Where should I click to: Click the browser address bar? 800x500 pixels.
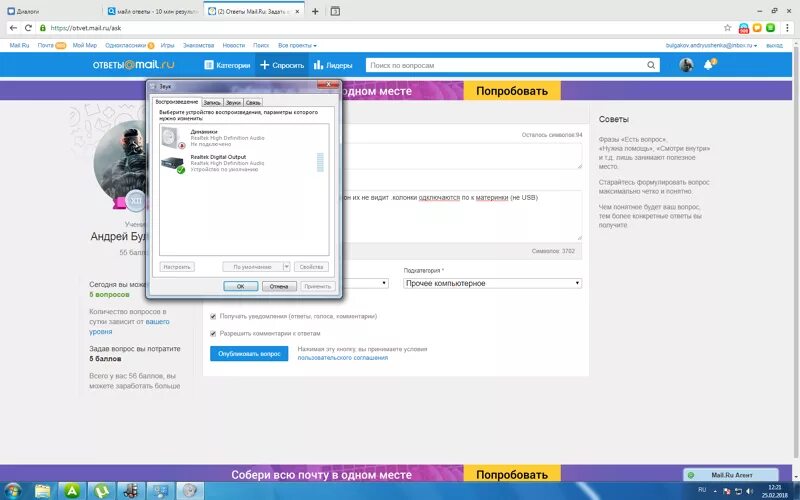tap(383, 28)
